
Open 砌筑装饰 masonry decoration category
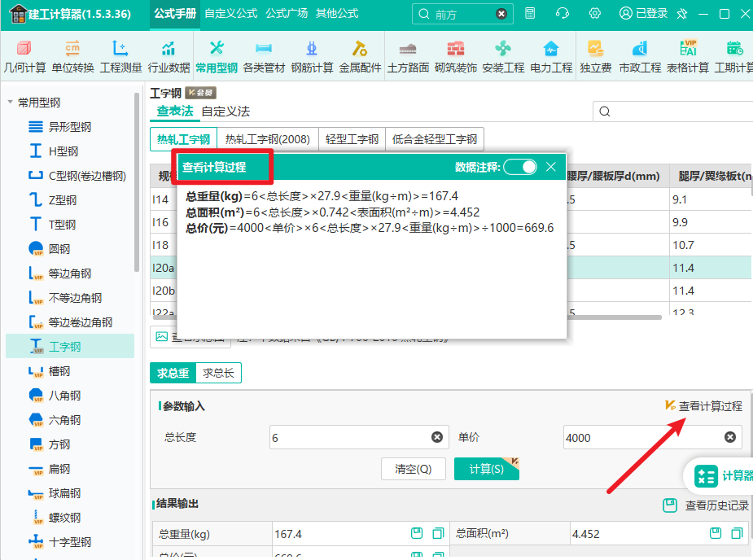pyautogui.click(x=456, y=57)
